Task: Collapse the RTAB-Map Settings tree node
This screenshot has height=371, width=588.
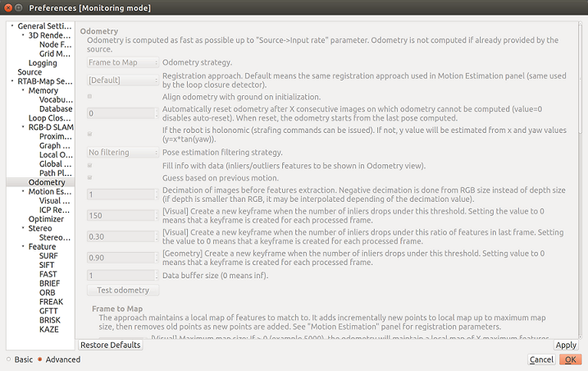Action: coord(11,81)
